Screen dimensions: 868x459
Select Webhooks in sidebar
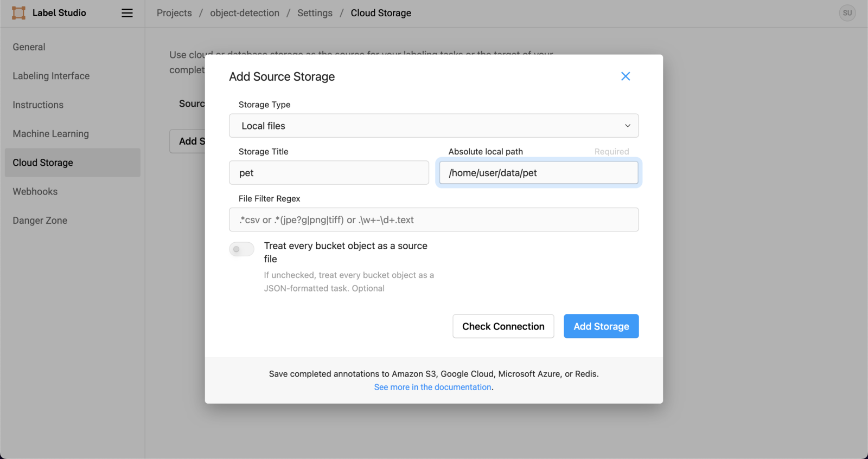(35, 192)
